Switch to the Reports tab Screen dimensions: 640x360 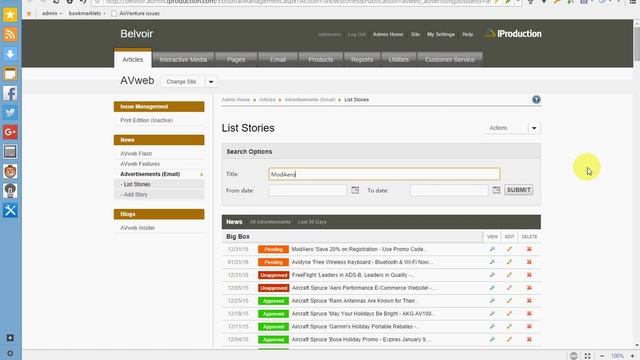click(362, 60)
